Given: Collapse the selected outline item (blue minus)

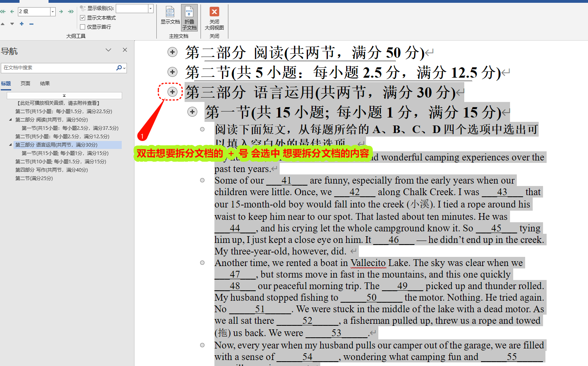Looking at the screenshot, I should [x=31, y=24].
